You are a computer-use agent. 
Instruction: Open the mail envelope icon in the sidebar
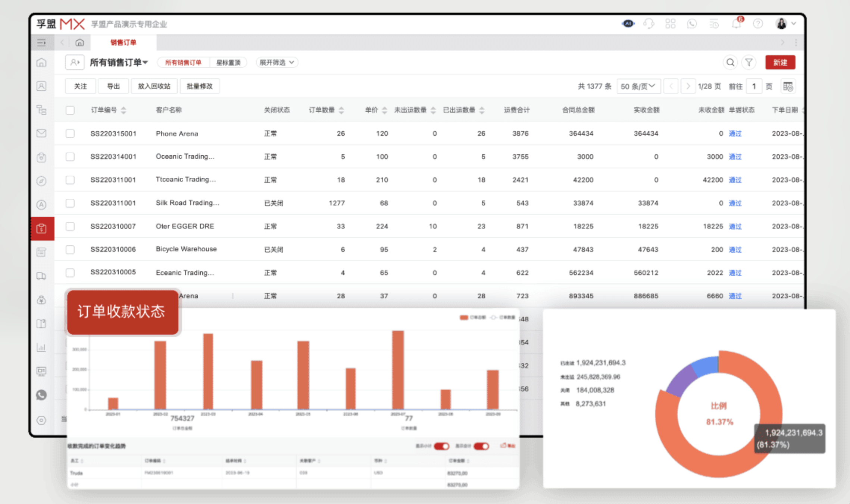tap(41, 133)
